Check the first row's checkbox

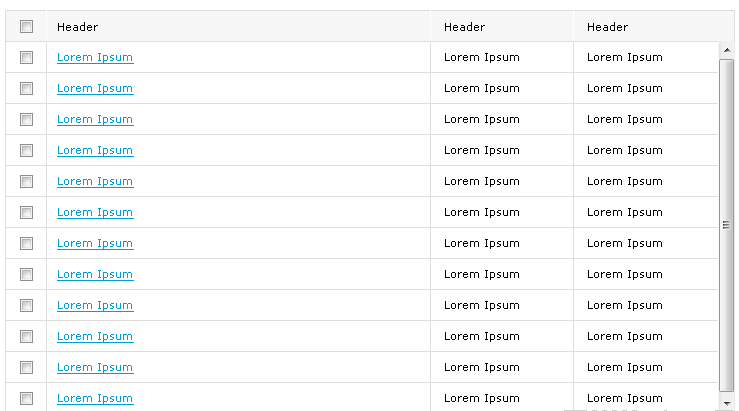coord(26,58)
